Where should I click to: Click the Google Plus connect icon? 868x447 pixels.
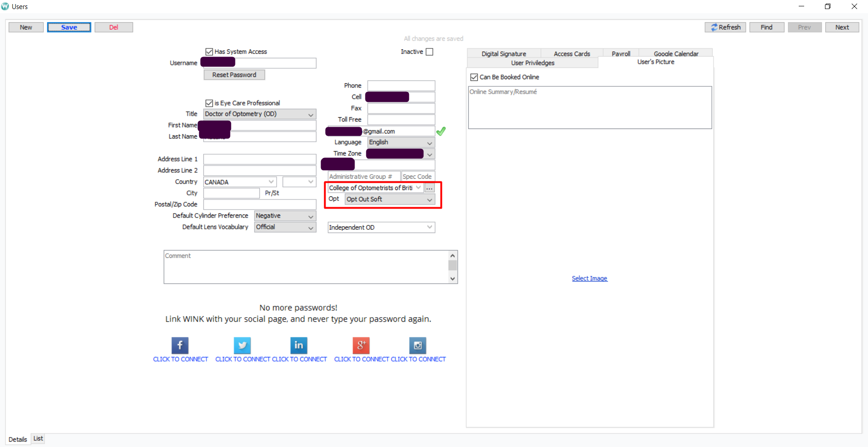pyautogui.click(x=361, y=346)
